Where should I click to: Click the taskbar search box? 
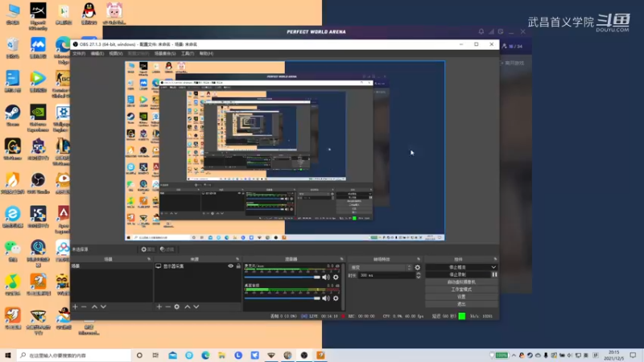[74, 355]
